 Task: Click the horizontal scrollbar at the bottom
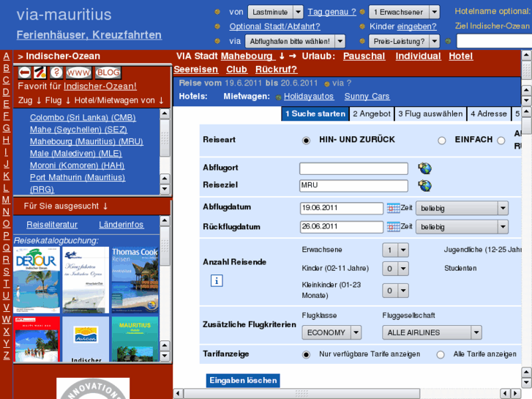pos(302,394)
